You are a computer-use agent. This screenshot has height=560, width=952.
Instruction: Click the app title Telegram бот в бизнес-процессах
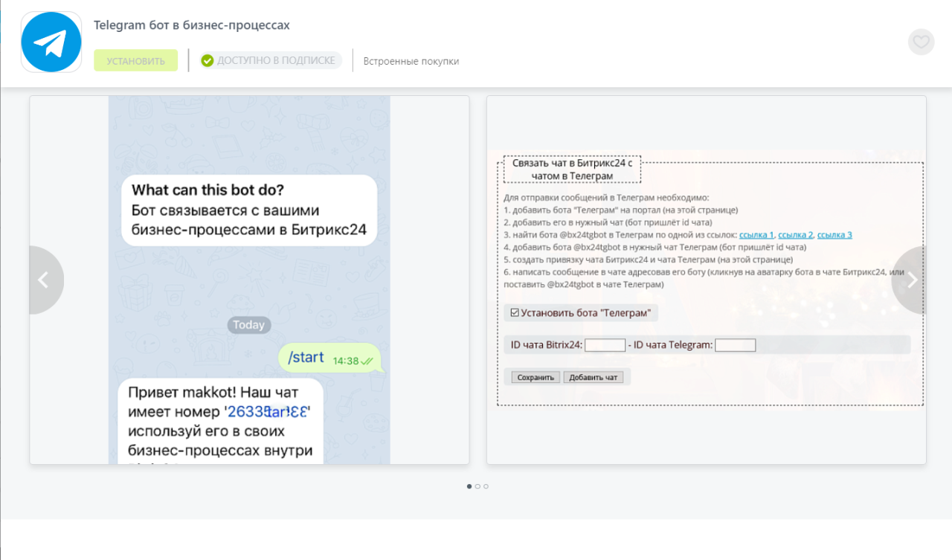pos(192,25)
